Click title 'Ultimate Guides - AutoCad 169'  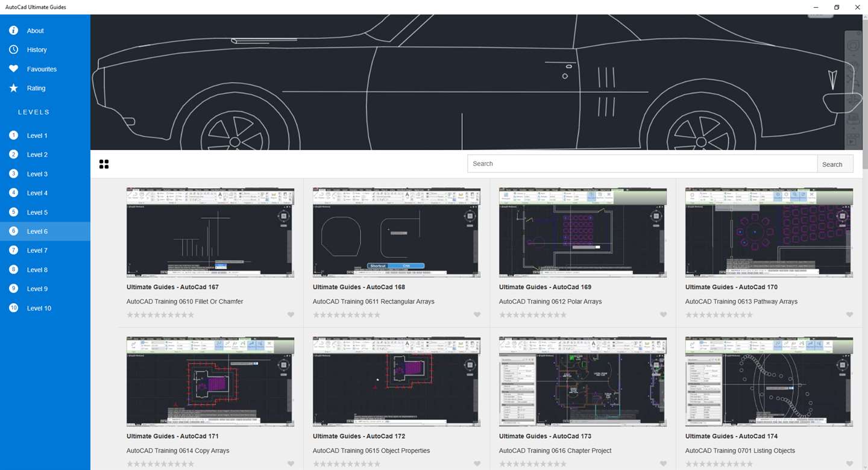(545, 287)
